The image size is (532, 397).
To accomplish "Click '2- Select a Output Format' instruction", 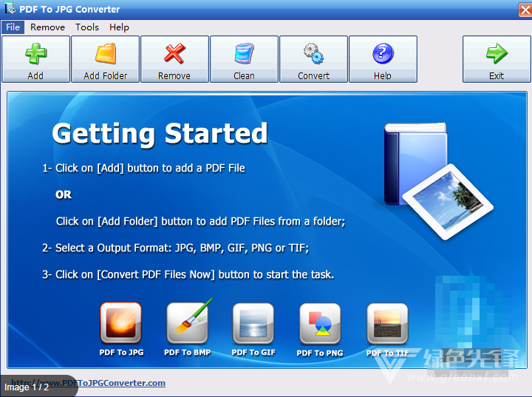I will [175, 248].
